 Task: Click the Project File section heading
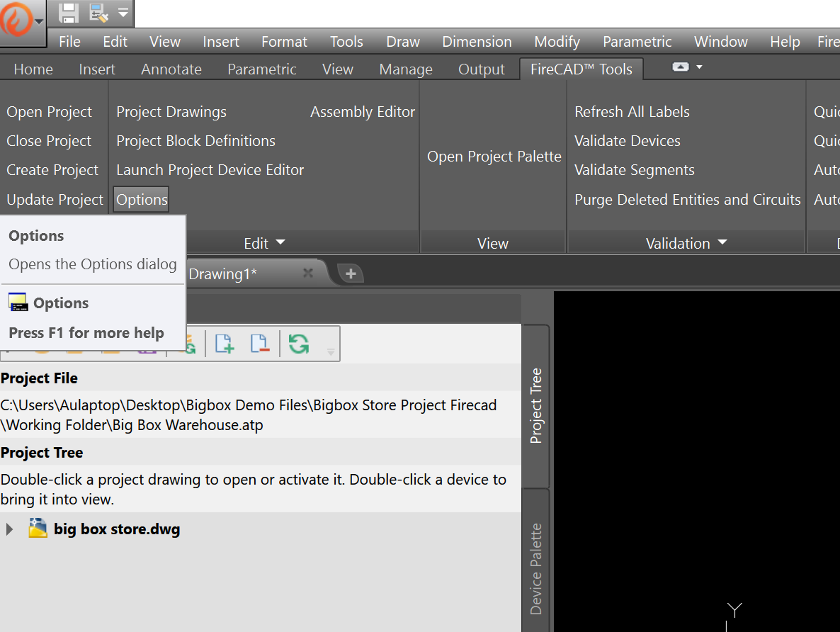(39, 378)
